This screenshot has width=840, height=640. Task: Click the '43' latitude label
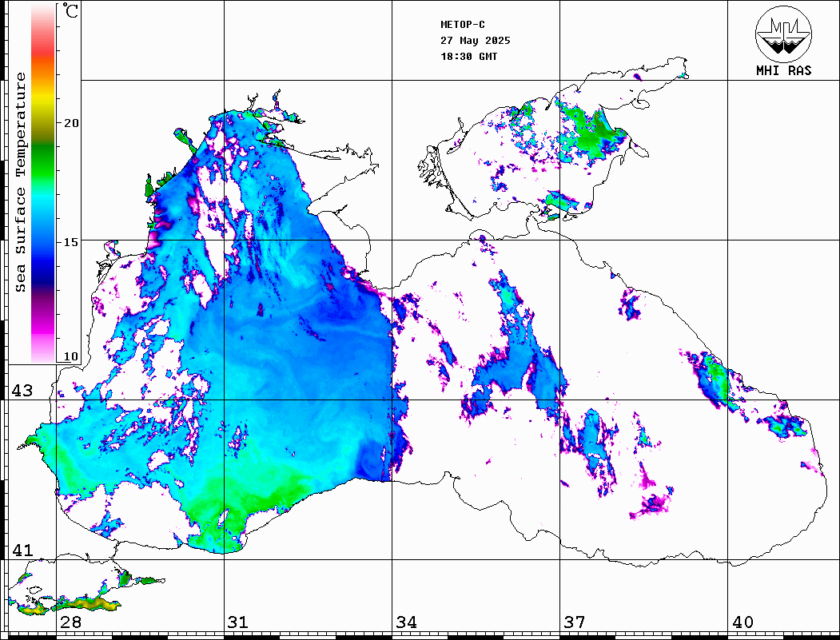pyautogui.click(x=22, y=391)
